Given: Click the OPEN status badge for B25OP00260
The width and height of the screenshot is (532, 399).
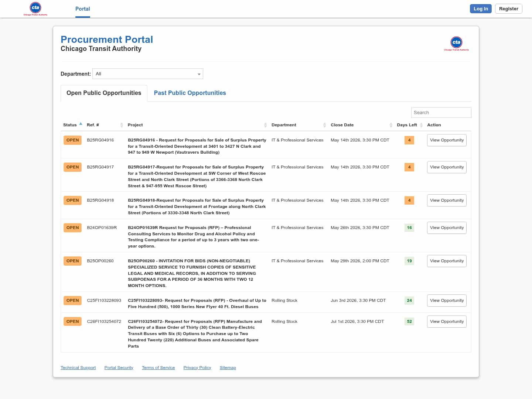Looking at the screenshot, I should [72, 261].
